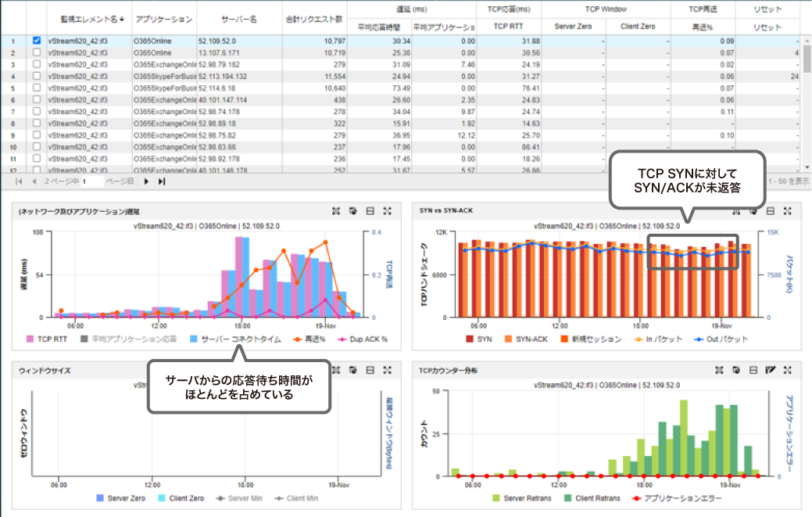Click the settings icon in latency chart header
The image size is (812, 517).
click(353, 211)
